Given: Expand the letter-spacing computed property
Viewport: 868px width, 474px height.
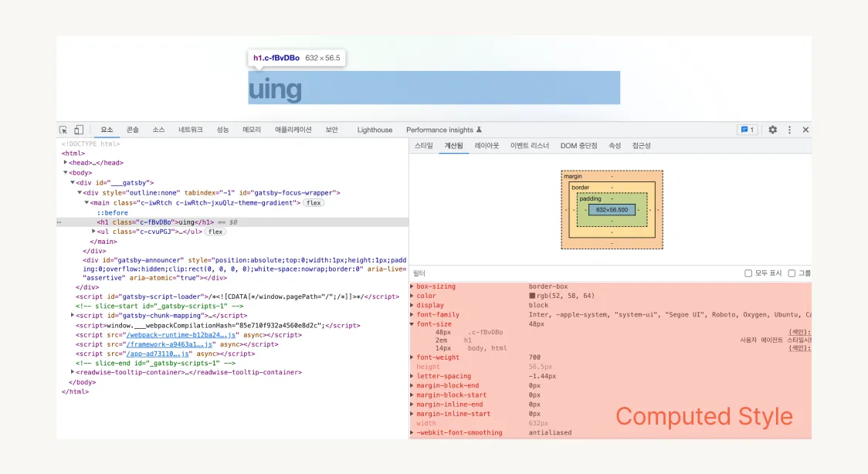Looking at the screenshot, I should 412,376.
